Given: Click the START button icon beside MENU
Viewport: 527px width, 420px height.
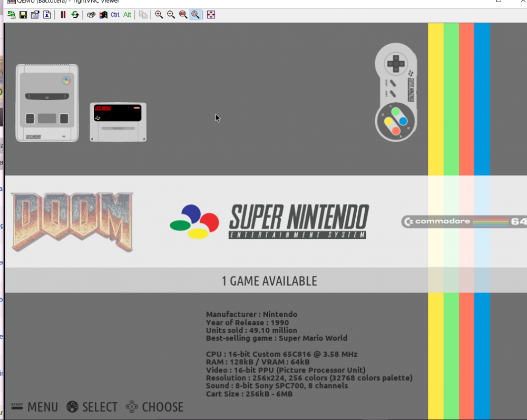Looking at the screenshot, I should [x=17, y=406].
